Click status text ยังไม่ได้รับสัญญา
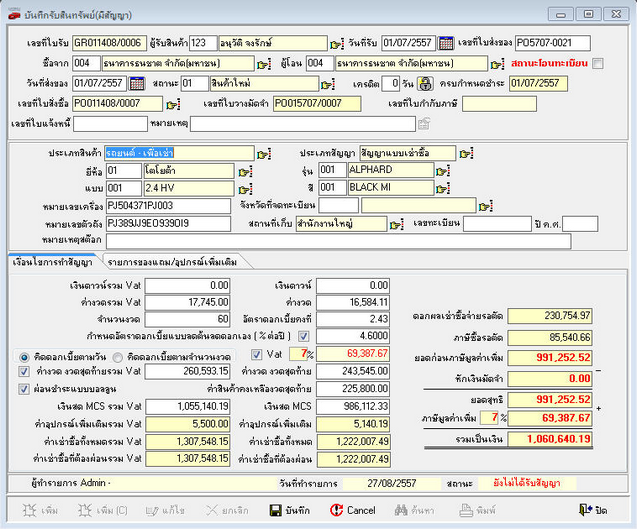 click(527, 483)
